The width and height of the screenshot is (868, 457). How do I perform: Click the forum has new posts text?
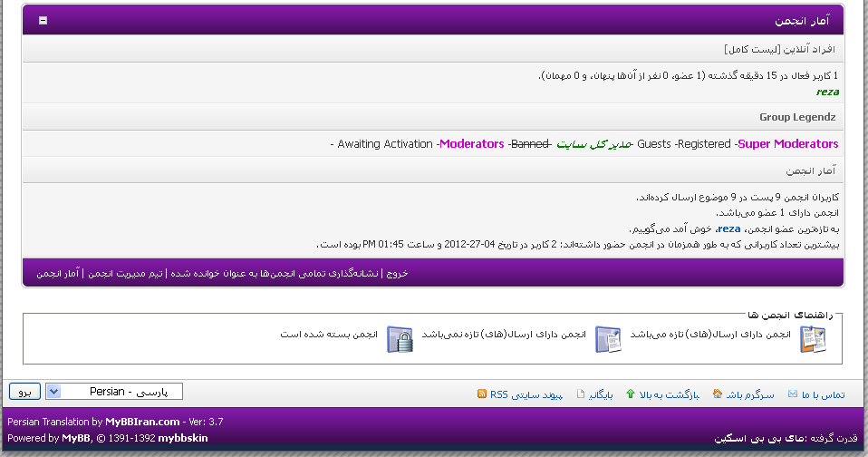(x=710, y=335)
